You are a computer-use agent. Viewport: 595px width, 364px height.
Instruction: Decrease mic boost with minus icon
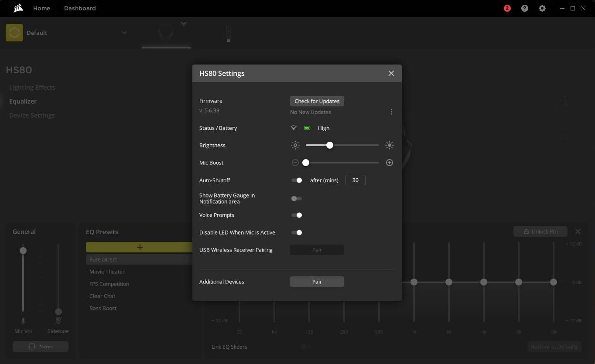coord(295,163)
